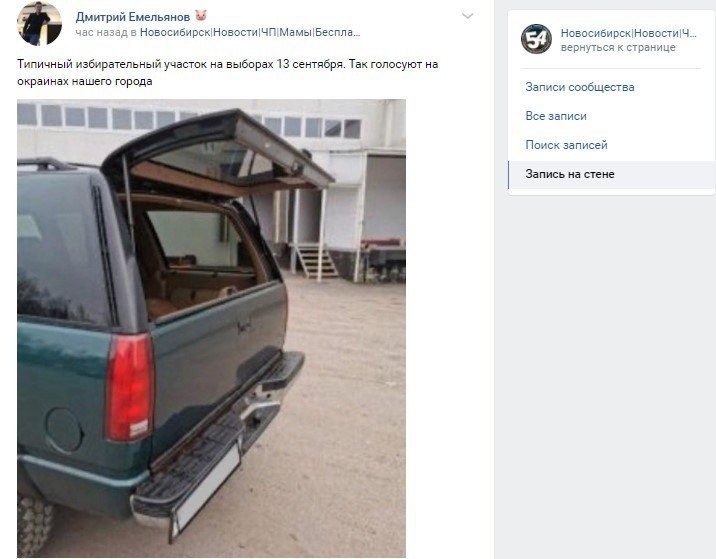
Task: Click the pig emoji next to author name
Action: (201, 16)
